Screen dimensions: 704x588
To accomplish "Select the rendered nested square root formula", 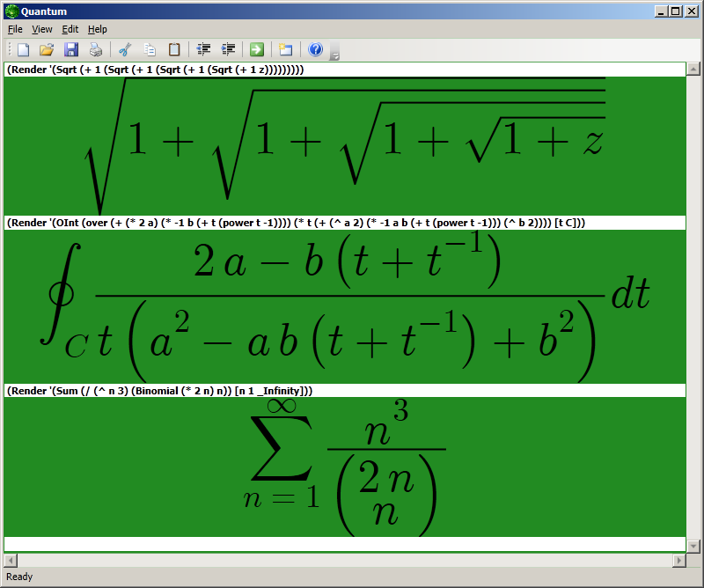I will [345, 146].
